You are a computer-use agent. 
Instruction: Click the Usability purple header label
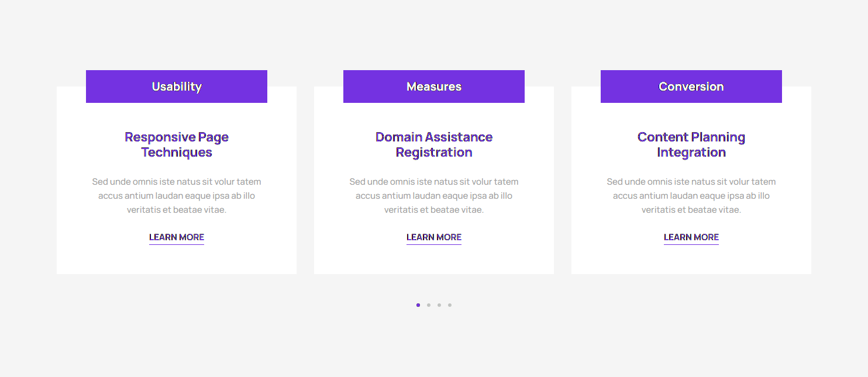tap(177, 87)
